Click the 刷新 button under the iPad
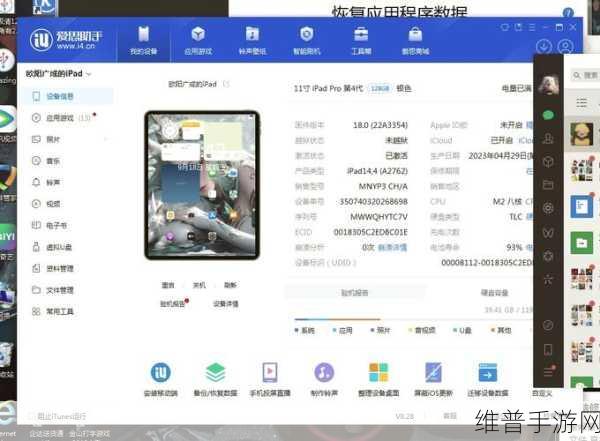This screenshot has height=441, width=600. (x=230, y=285)
